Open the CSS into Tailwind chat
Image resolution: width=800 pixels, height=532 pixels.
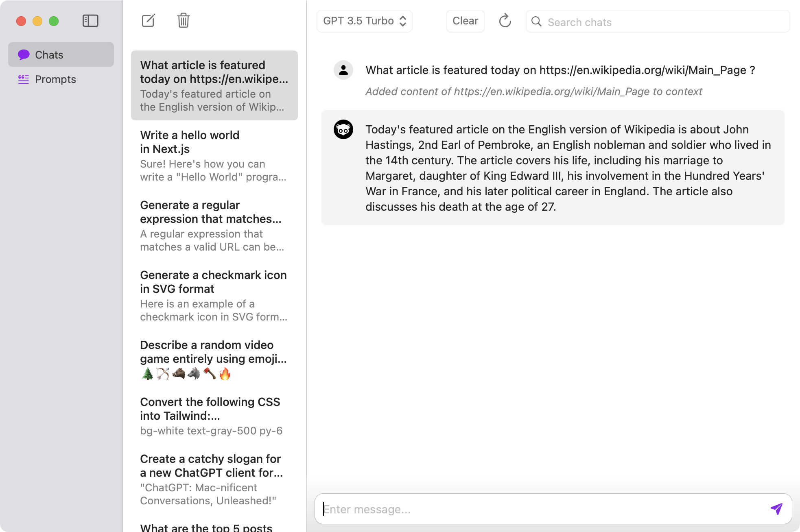[214, 416]
